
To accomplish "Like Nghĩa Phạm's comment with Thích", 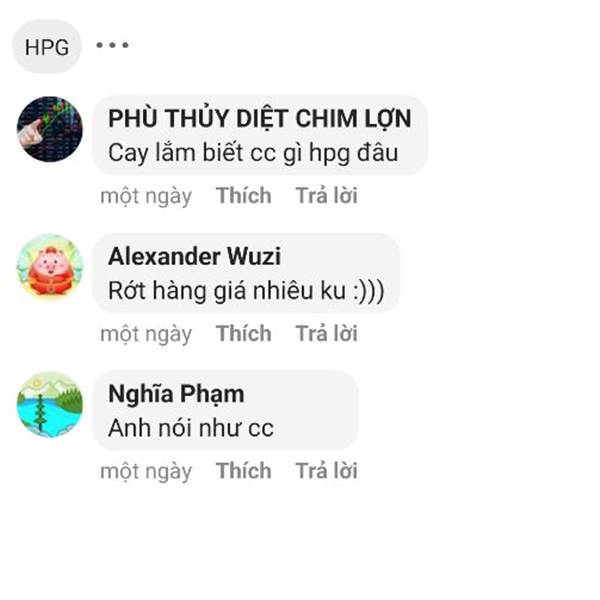I will [244, 471].
